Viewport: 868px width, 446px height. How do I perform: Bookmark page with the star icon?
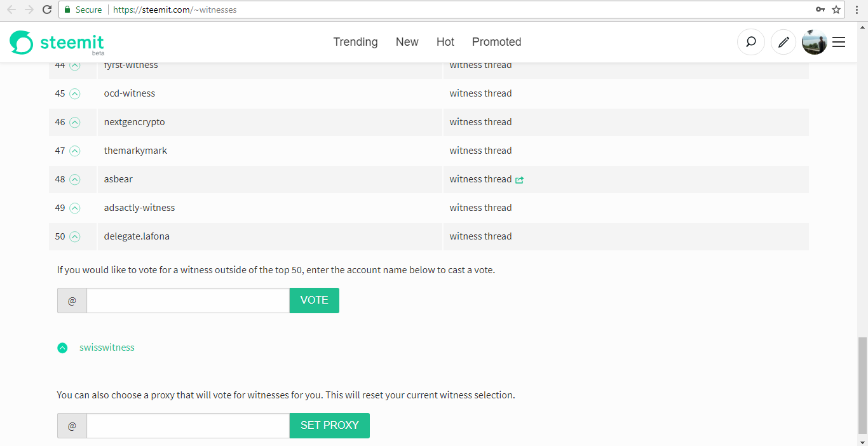(x=836, y=10)
